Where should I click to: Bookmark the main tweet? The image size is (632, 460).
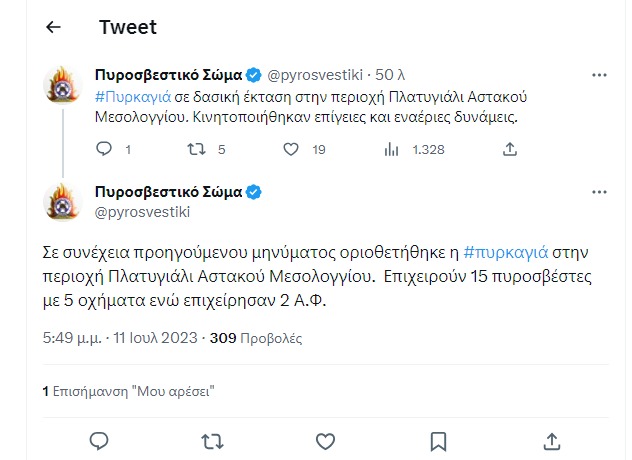click(438, 440)
